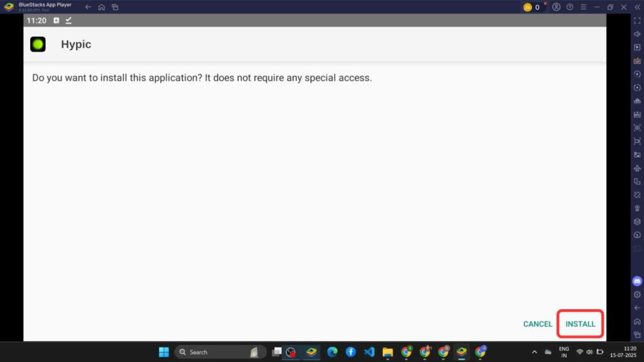
Task: Open the macro recorder
Action: (636, 74)
